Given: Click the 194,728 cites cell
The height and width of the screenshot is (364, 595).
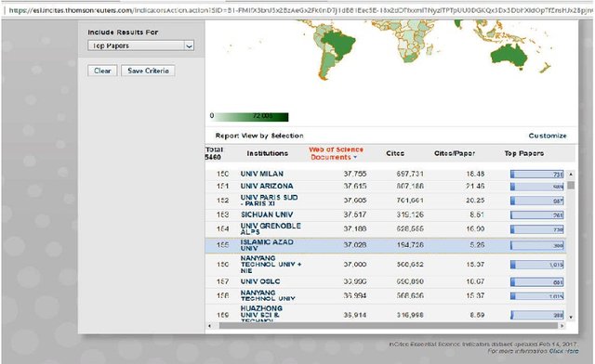Looking at the screenshot, I should coord(410,245).
